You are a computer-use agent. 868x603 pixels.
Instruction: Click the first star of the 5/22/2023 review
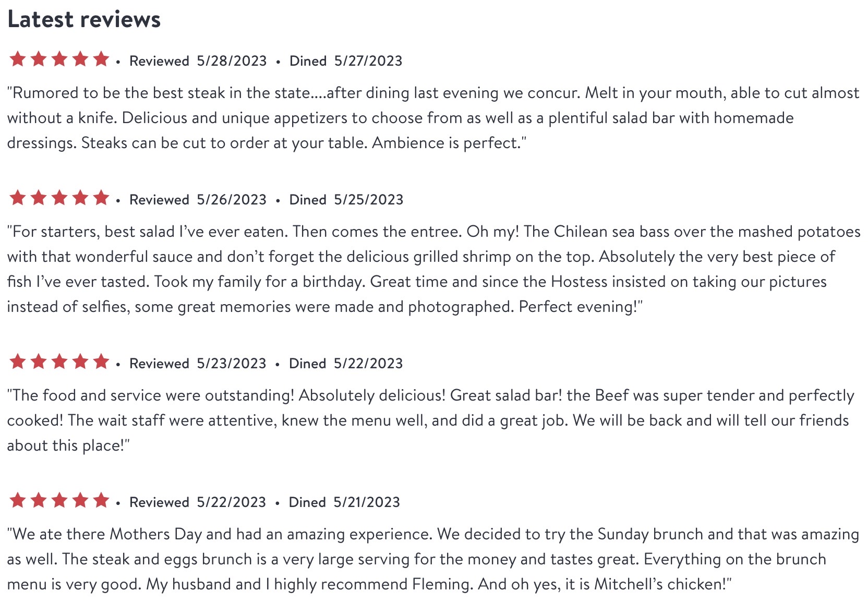(x=18, y=500)
